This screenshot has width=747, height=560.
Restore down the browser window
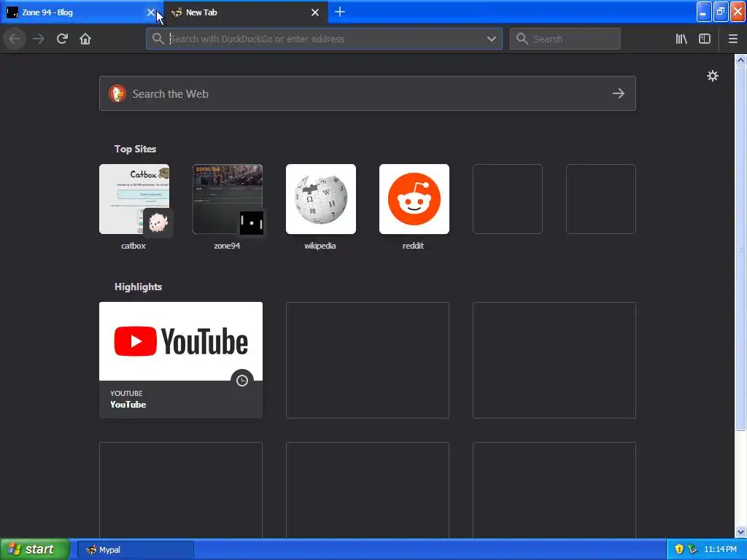[721, 12]
